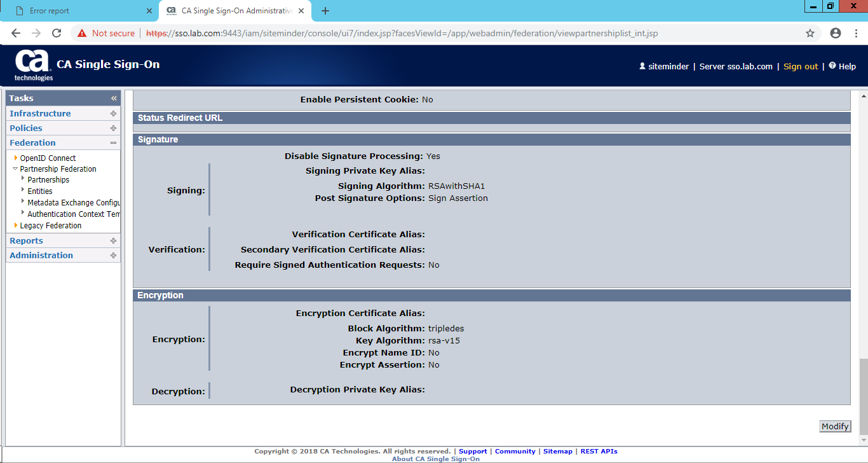This screenshot has height=463, width=868.
Task: Click the address bar URL
Action: [x=402, y=33]
